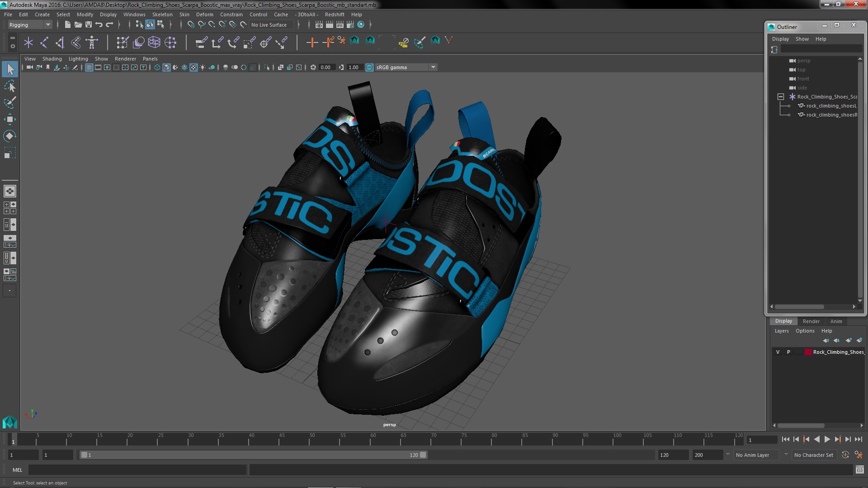Click the Play Forwards button
The width and height of the screenshot is (868, 488).
pyautogui.click(x=827, y=439)
